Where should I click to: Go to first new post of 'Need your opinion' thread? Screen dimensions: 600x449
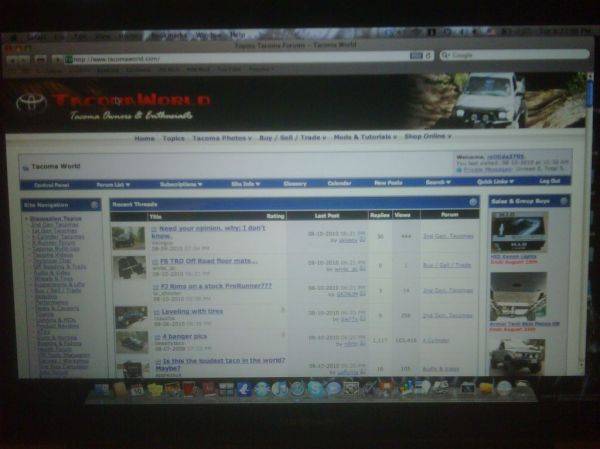[154, 229]
